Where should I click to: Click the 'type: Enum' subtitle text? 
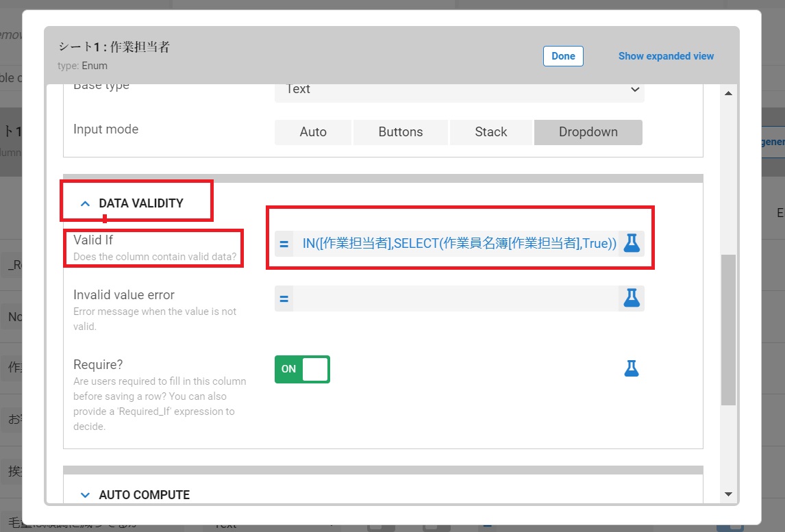click(x=83, y=66)
